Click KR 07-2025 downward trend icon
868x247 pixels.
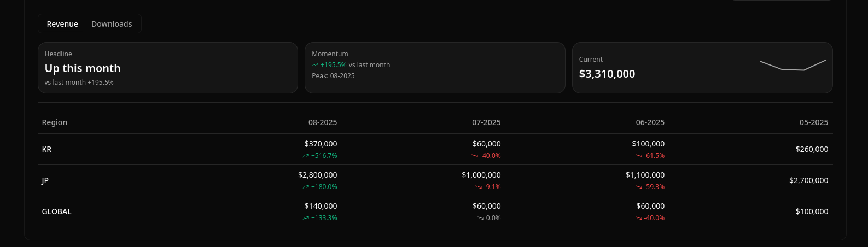475,156
